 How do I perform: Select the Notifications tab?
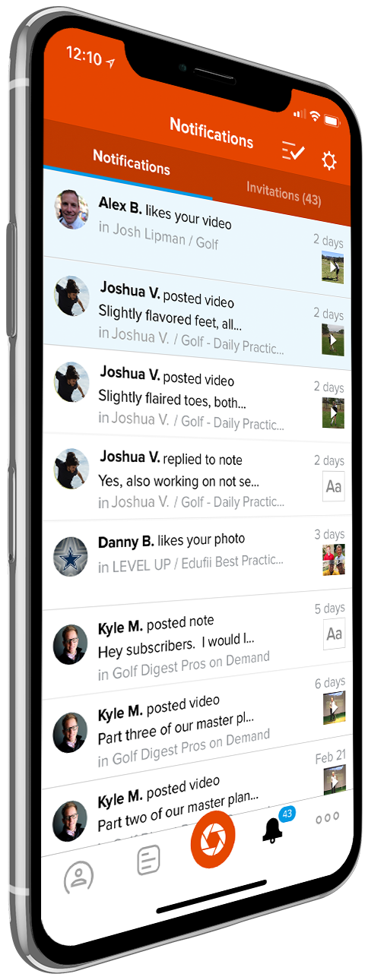coord(131,161)
